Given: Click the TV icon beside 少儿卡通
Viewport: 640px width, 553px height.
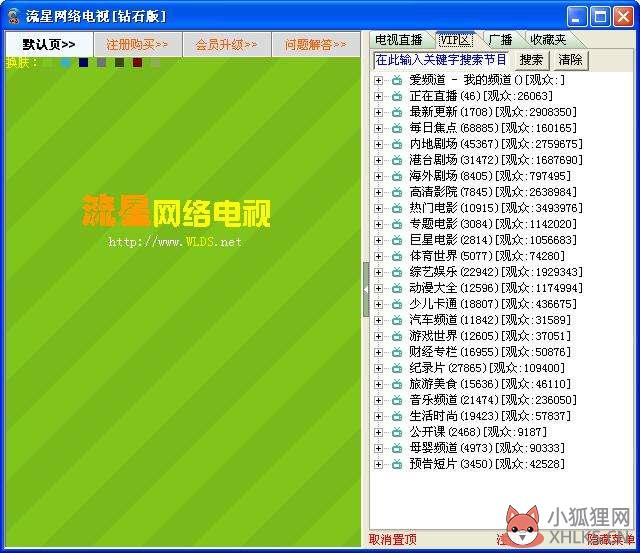Looking at the screenshot, I should point(397,304).
